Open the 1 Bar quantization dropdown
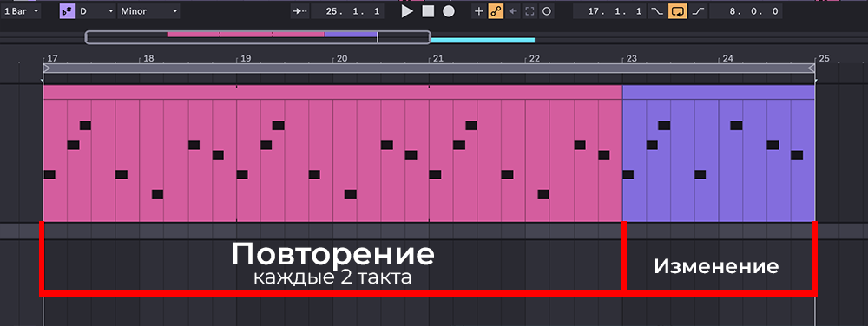The width and height of the screenshot is (868, 326). coord(21,11)
